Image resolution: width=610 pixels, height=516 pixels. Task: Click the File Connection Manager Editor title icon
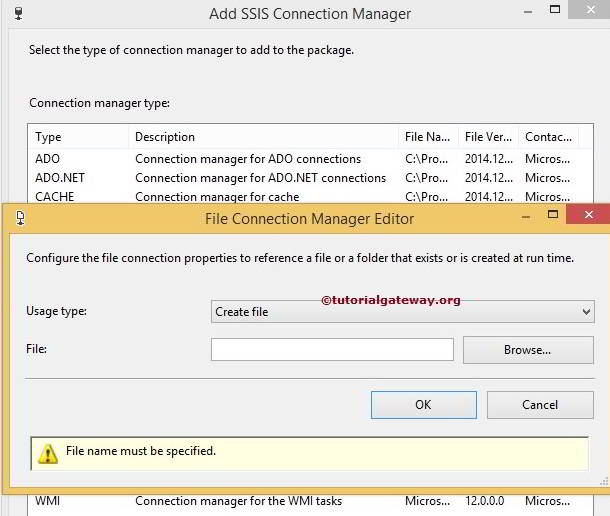point(20,218)
